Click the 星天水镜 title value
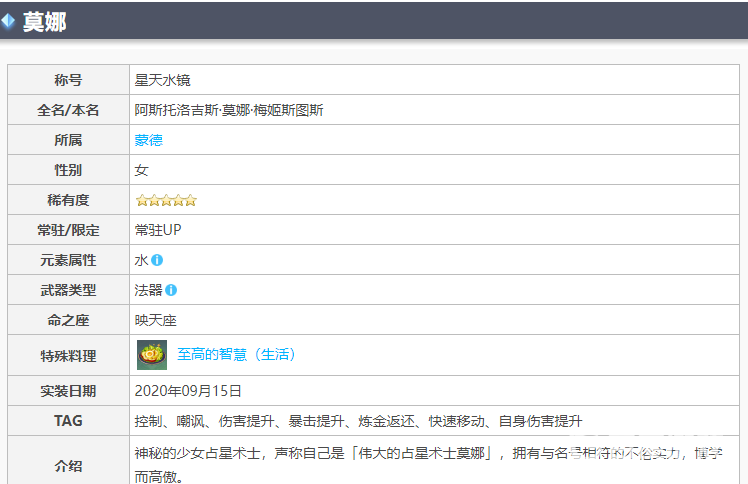 click(x=162, y=80)
